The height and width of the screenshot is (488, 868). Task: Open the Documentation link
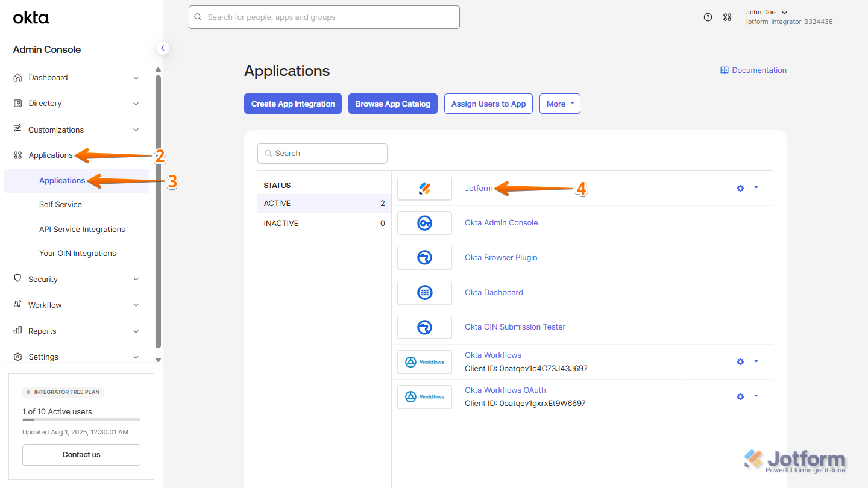[x=759, y=70]
